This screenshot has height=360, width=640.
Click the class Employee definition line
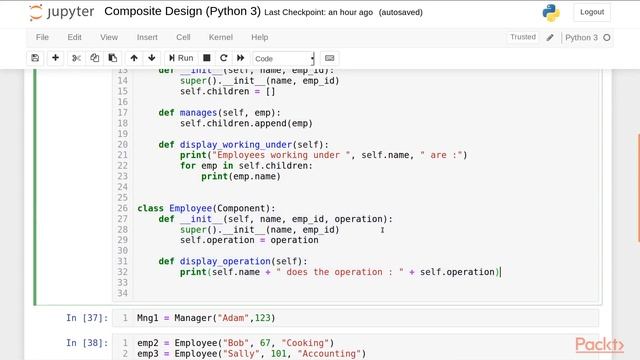(206, 208)
